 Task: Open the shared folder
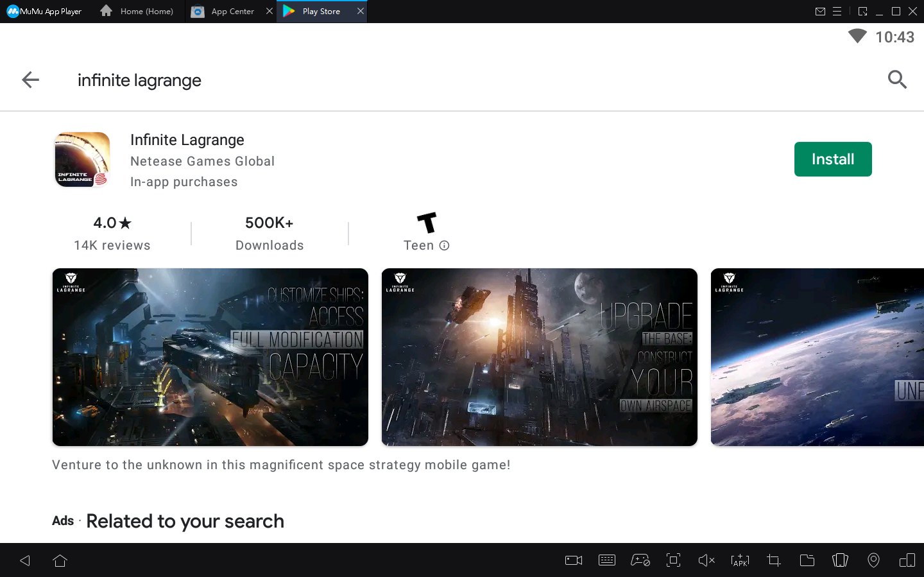807,560
